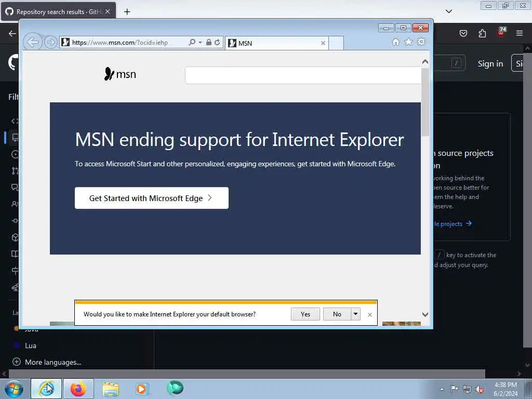
Task: Click the projects arrow link in GitHub
Action: click(453, 223)
